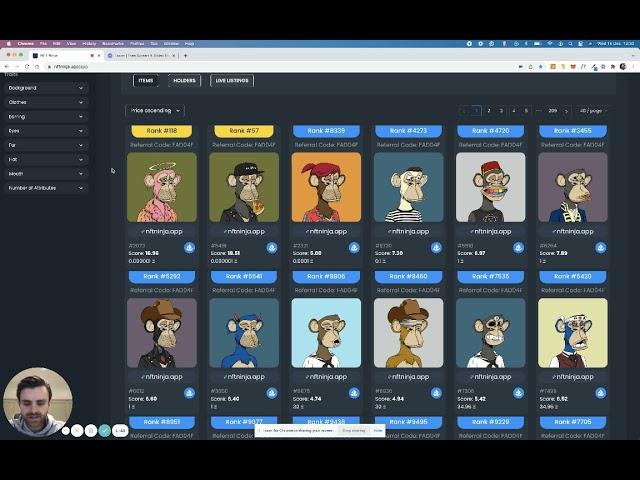640x480 pixels.
Task: Switch to HOLDERS tab
Action: 184,81
